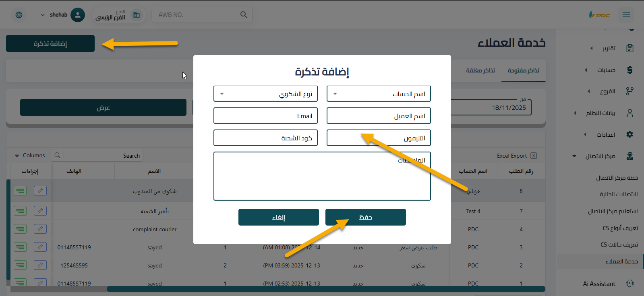The width and height of the screenshot is (644, 296).
Task: Click the Ai Assistant link
Action: coord(599,284)
